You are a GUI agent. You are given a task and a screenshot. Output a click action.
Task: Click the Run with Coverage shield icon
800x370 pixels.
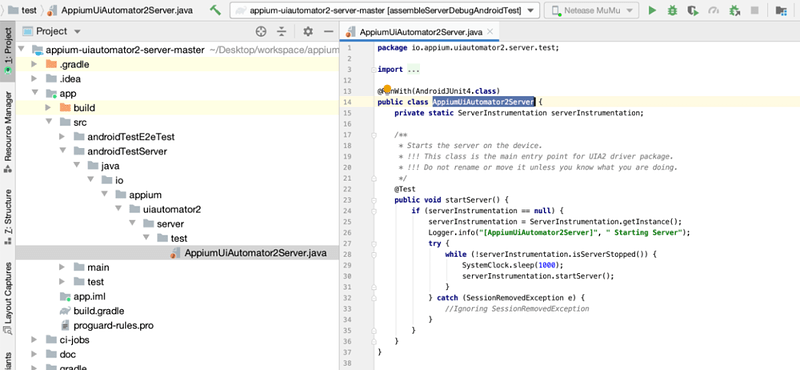tap(692, 10)
